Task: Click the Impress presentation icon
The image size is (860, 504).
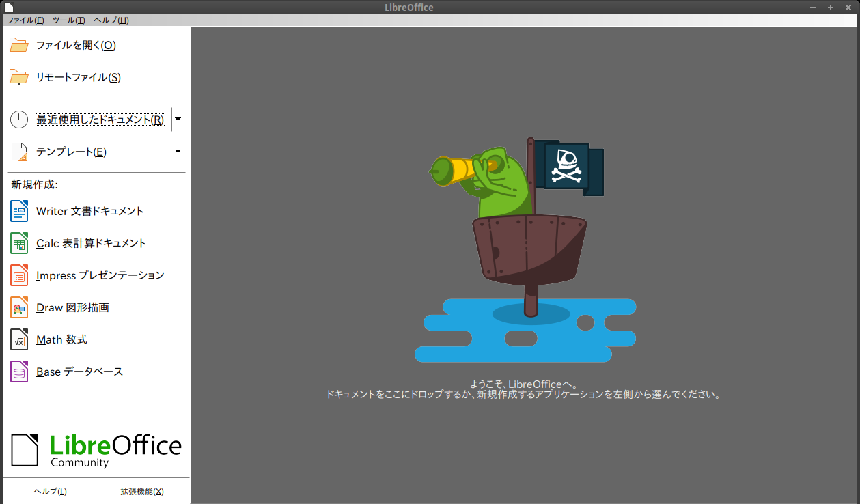Action: click(19, 275)
